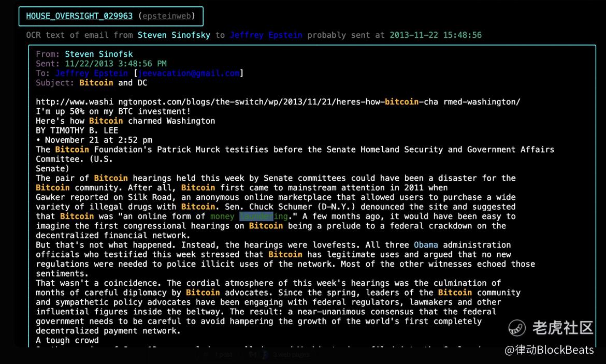The image size is (606, 364).
Task: Click the word 'sentiments.'
Action: pyautogui.click(x=62, y=273)
